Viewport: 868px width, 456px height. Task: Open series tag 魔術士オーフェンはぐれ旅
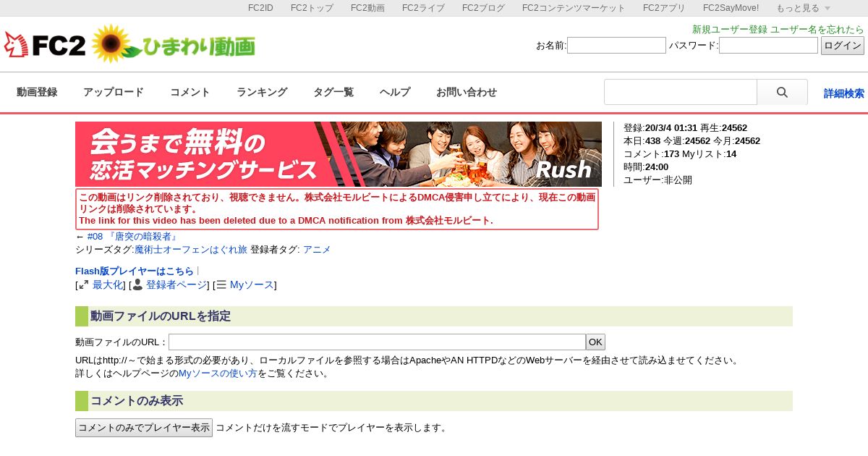click(191, 250)
